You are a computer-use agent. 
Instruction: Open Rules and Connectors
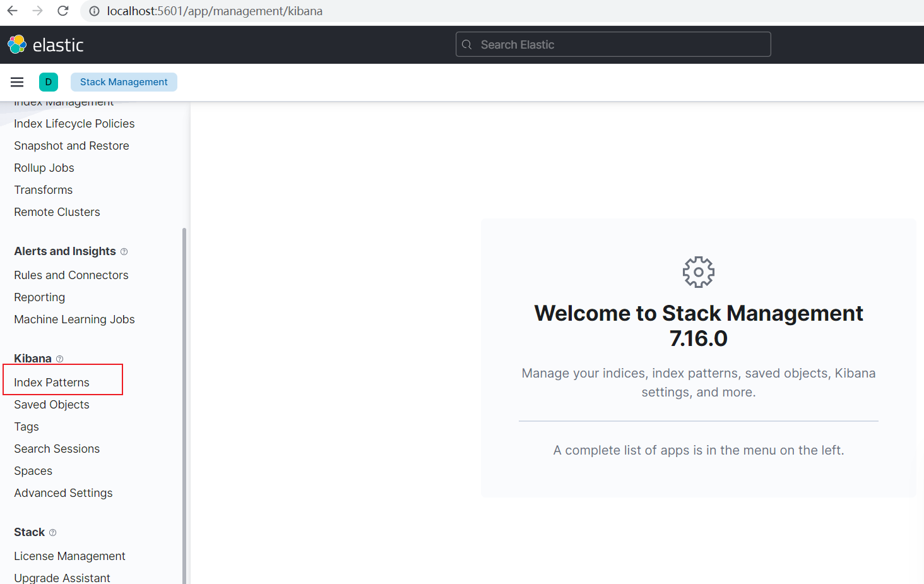click(71, 275)
